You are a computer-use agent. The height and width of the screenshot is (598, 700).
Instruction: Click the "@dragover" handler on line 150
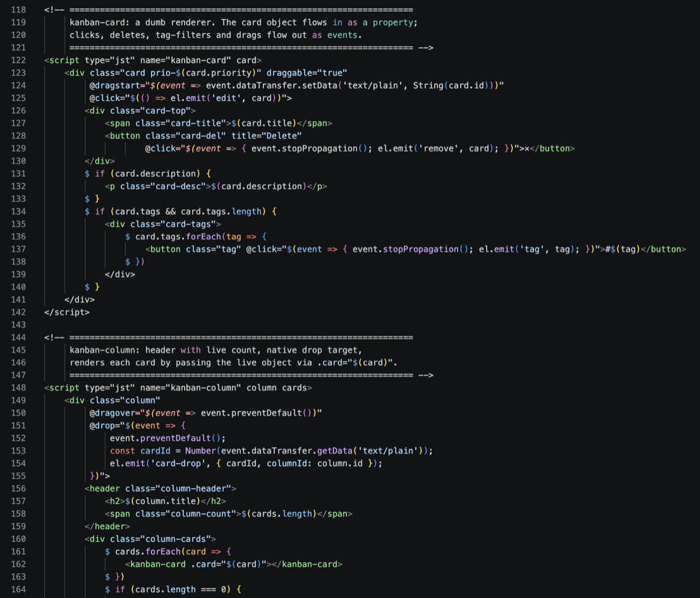click(113, 413)
